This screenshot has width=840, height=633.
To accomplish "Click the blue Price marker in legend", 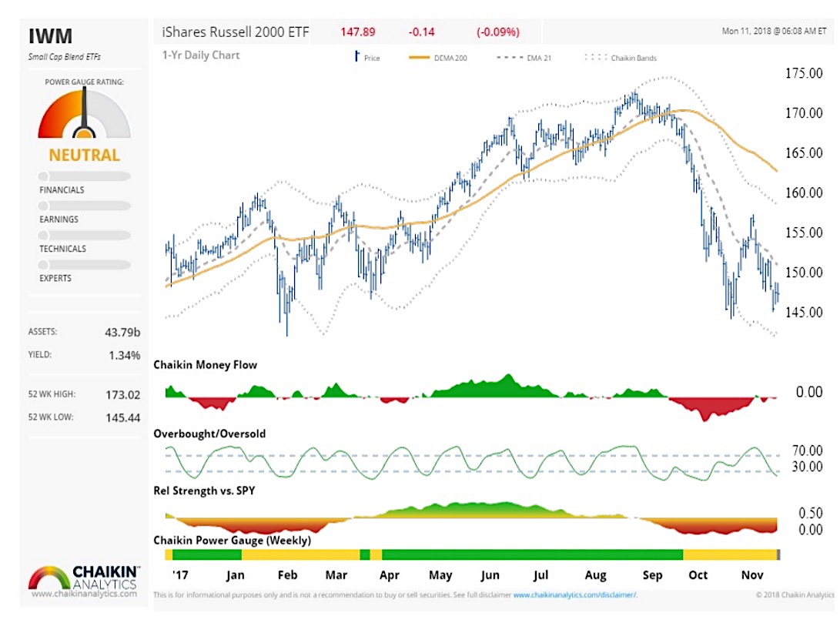I will pyautogui.click(x=356, y=56).
